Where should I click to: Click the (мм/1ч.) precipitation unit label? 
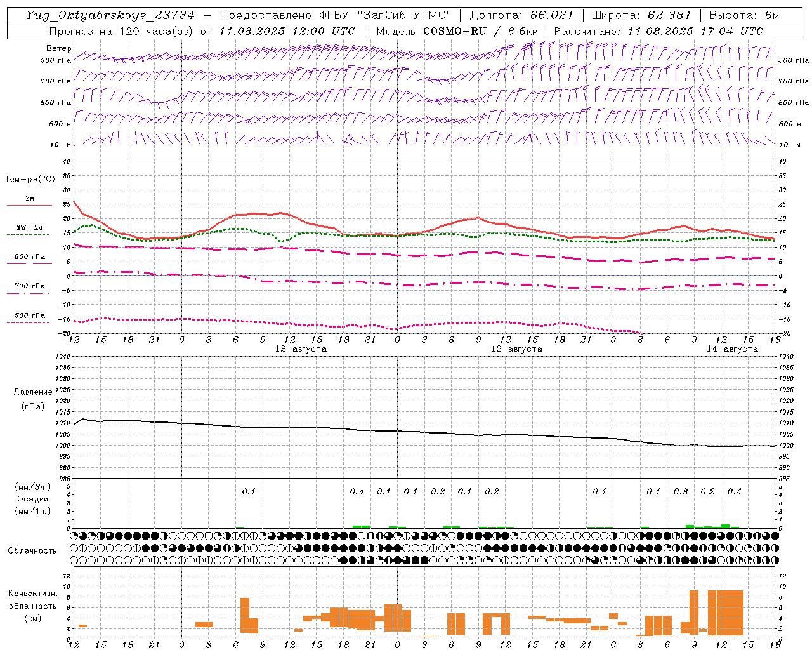coord(33,511)
